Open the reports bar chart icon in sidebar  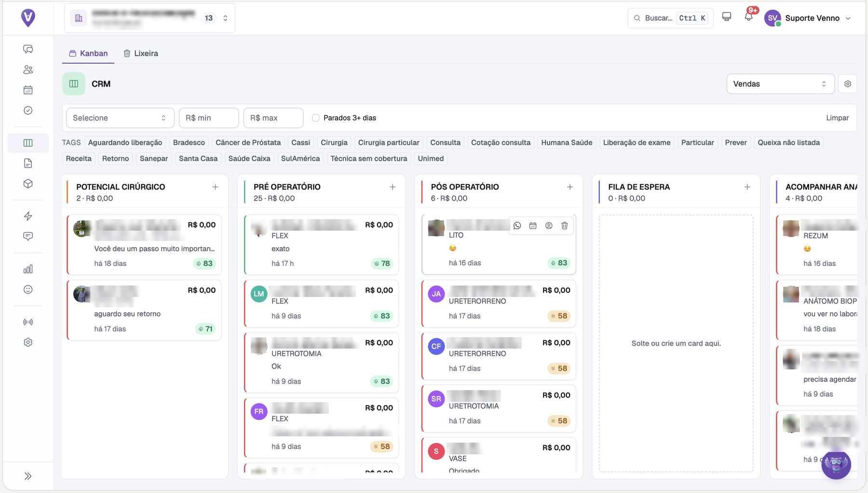(28, 269)
